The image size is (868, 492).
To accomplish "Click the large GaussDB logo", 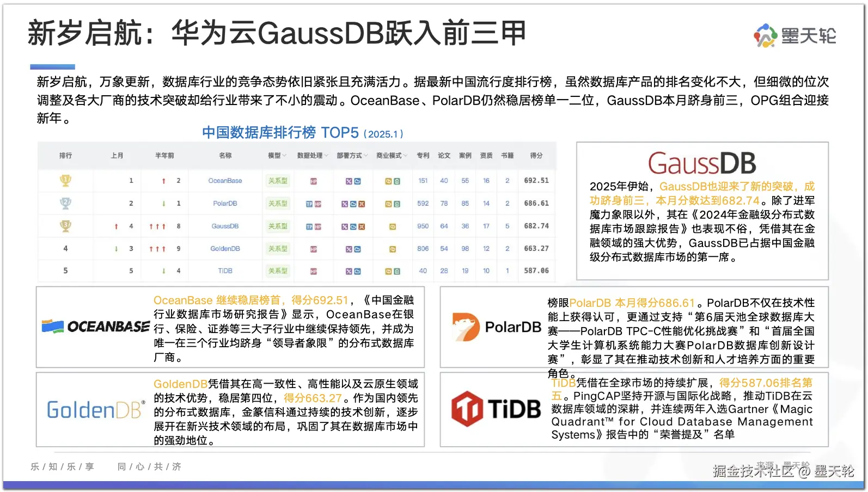I will click(702, 163).
